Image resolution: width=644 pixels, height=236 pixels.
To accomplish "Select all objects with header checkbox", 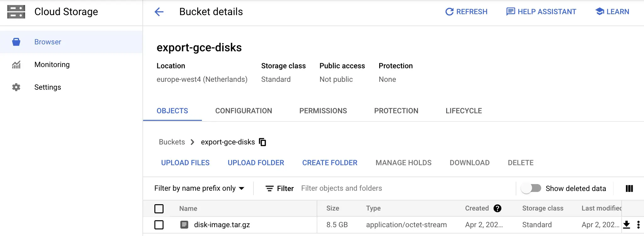I will 159,209.
